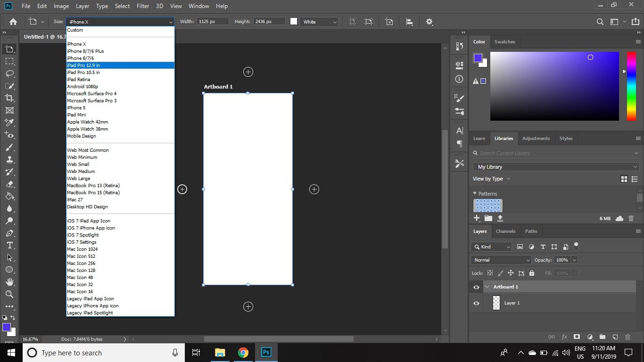Toggle filter for type layers
This screenshot has height=362, width=644.
[x=543, y=247]
